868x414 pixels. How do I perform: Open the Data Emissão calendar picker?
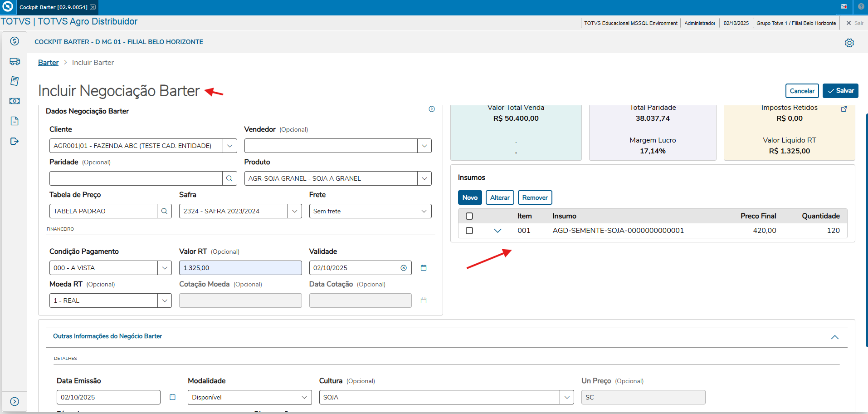[172, 397]
